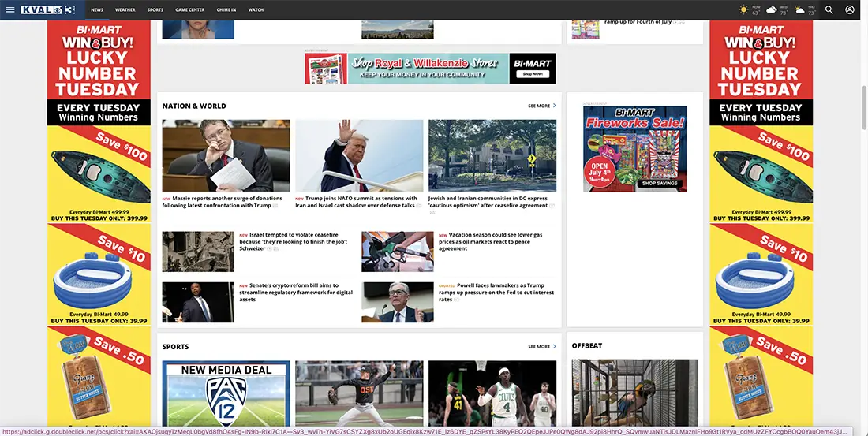This screenshot has width=868, height=436.
Task: Click the gas pump photo thumbnail
Action: click(398, 252)
